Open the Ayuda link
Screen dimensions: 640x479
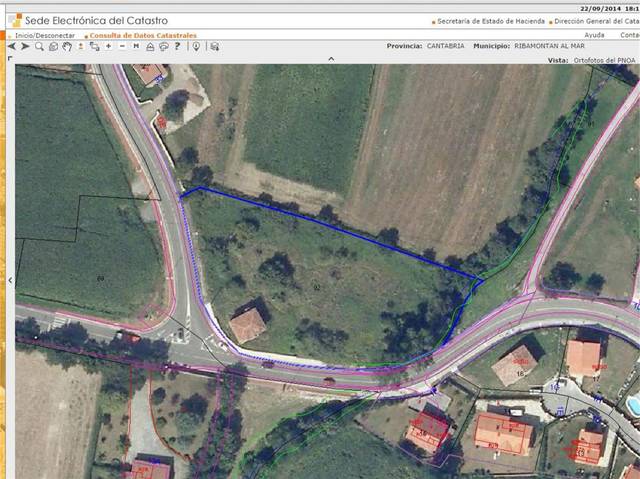[594, 34]
